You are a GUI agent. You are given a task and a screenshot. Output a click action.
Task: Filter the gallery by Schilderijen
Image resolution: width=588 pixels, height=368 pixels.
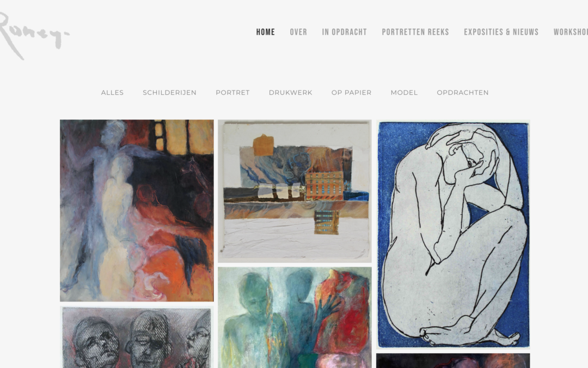click(x=169, y=93)
